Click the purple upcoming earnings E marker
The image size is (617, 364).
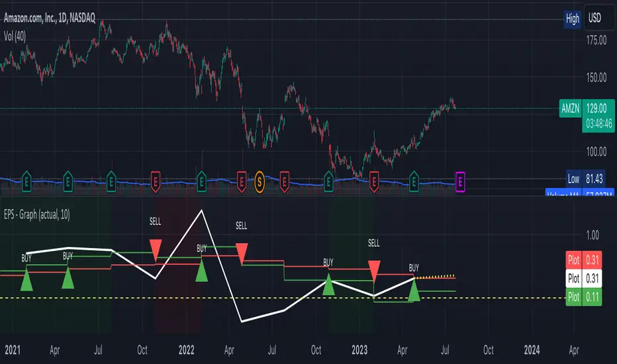(460, 182)
